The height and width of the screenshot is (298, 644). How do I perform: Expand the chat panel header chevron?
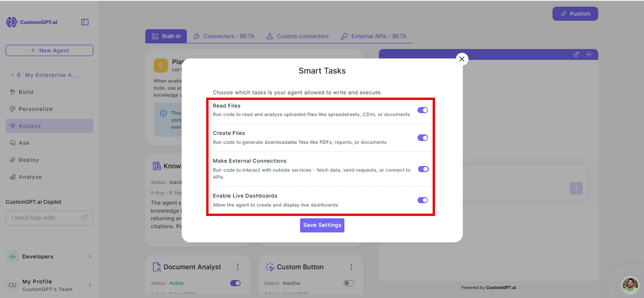(589, 54)
